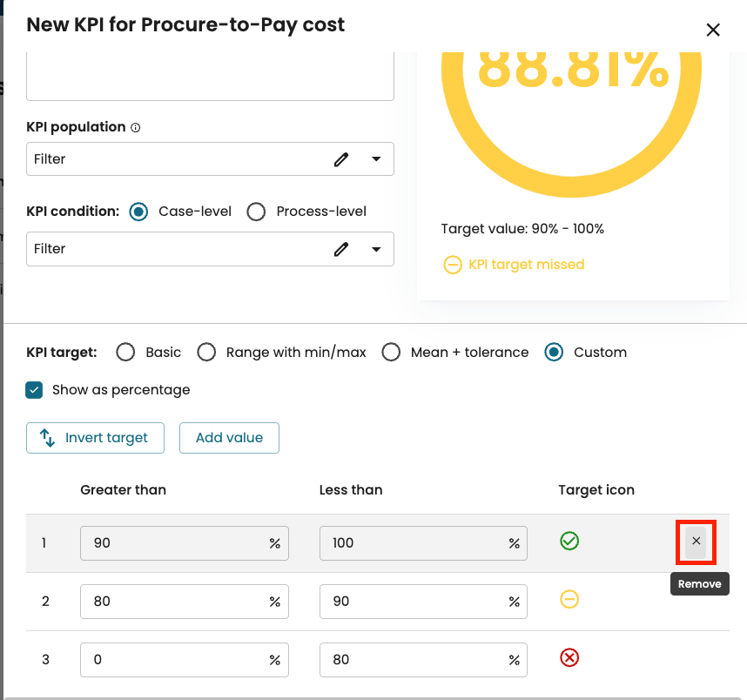Click the red cross target icon in row 3
Image resolution: width=747 pixels, height=700 pixels.
pyautogui.click(x=569, y=657)
